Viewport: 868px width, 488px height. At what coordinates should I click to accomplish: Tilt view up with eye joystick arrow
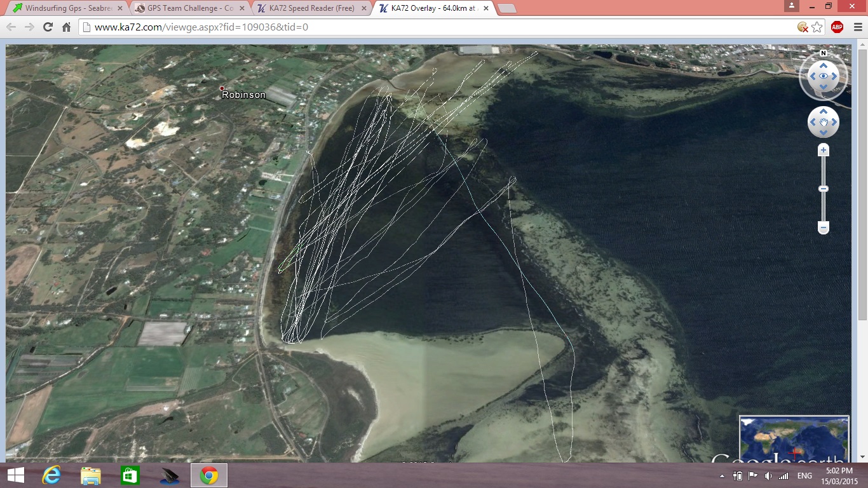coord(824,65)
